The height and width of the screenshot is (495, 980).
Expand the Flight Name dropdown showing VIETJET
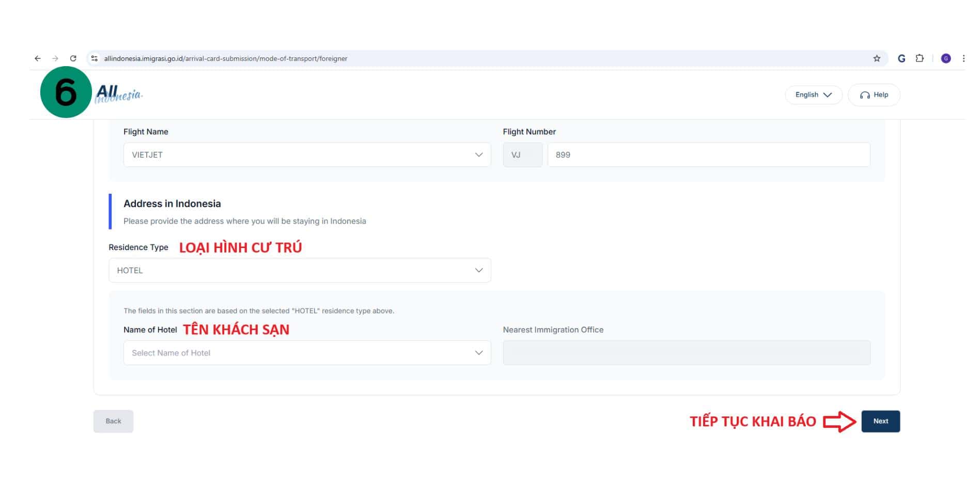(x=307, y=155)
